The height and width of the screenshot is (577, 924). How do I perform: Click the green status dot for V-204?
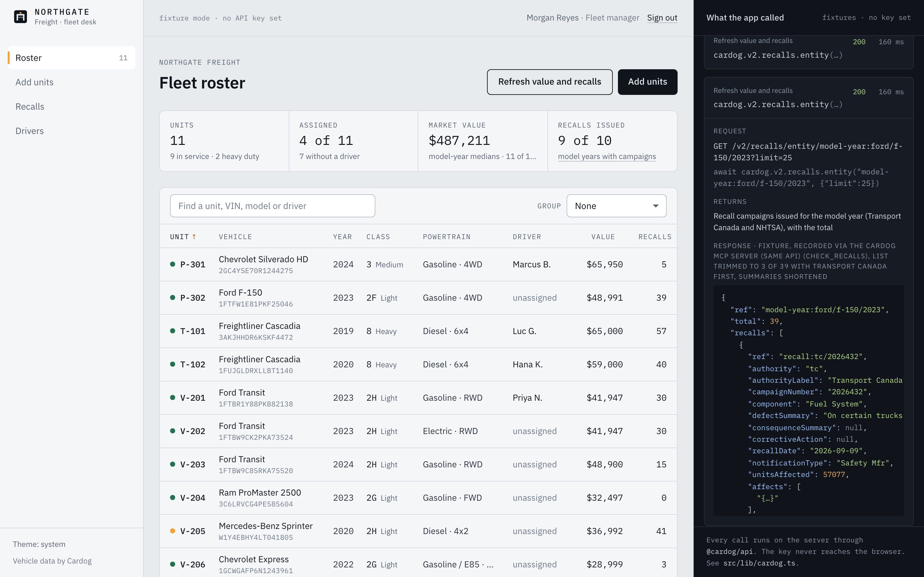173,498
